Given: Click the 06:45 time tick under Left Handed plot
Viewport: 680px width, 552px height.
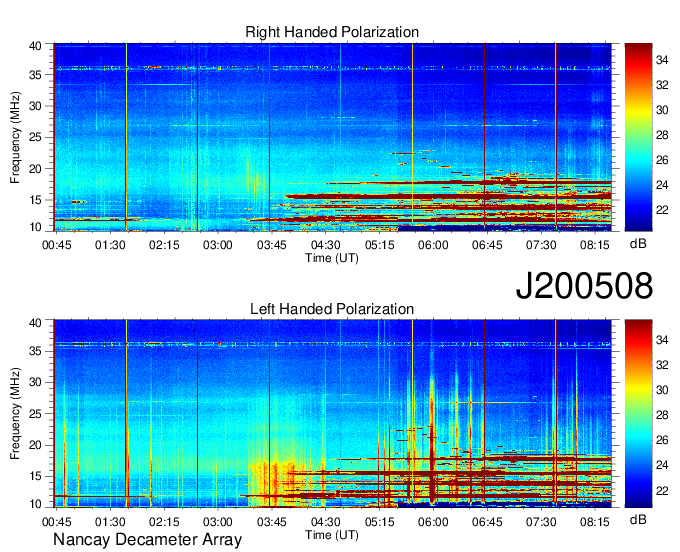Looking at the screenshot, I should [487, 522].
